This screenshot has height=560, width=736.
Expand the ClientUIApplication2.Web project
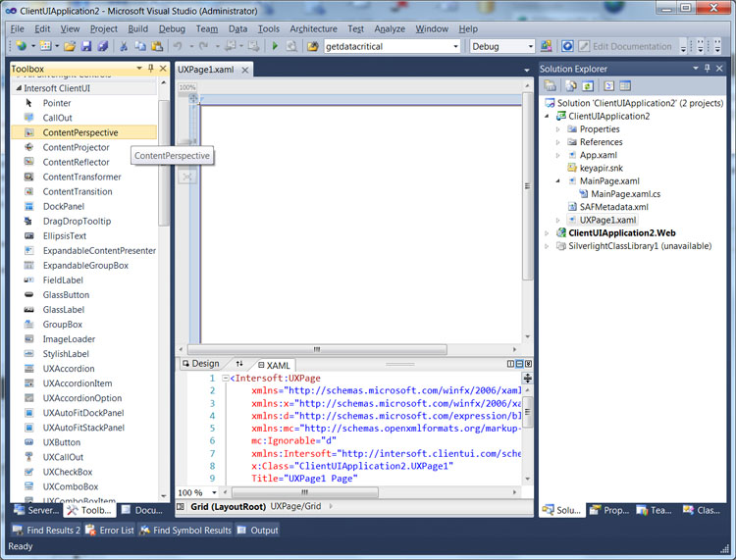pyautogui.click(x=547, y=233)
